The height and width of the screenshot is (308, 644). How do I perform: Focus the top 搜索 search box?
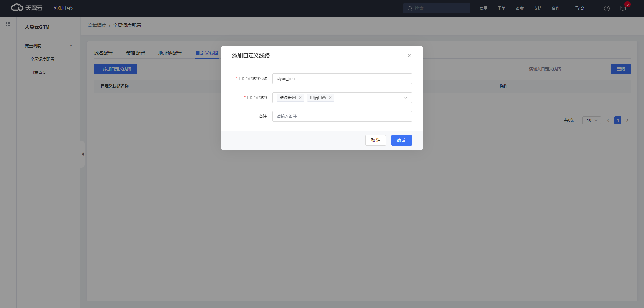click(437, 8)
